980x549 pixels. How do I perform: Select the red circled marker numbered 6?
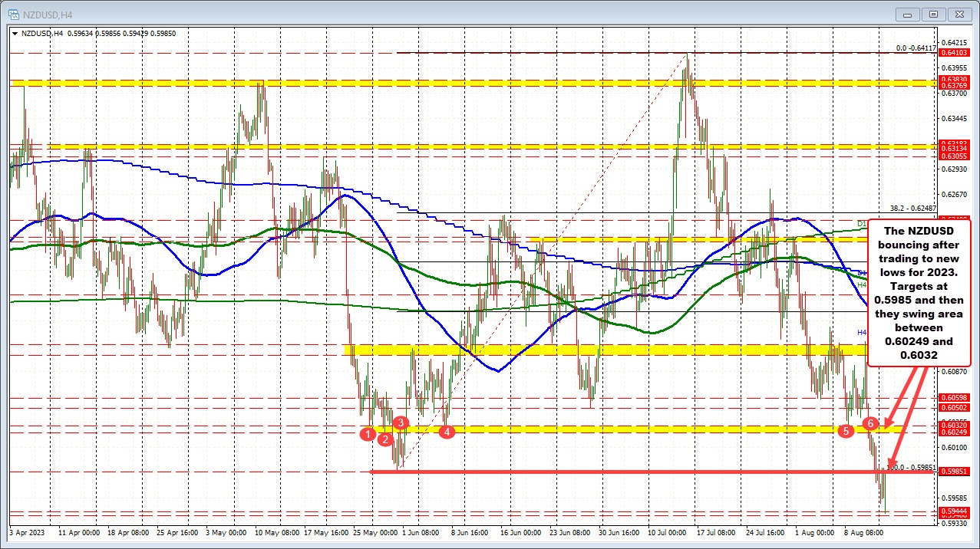(869, 422)
